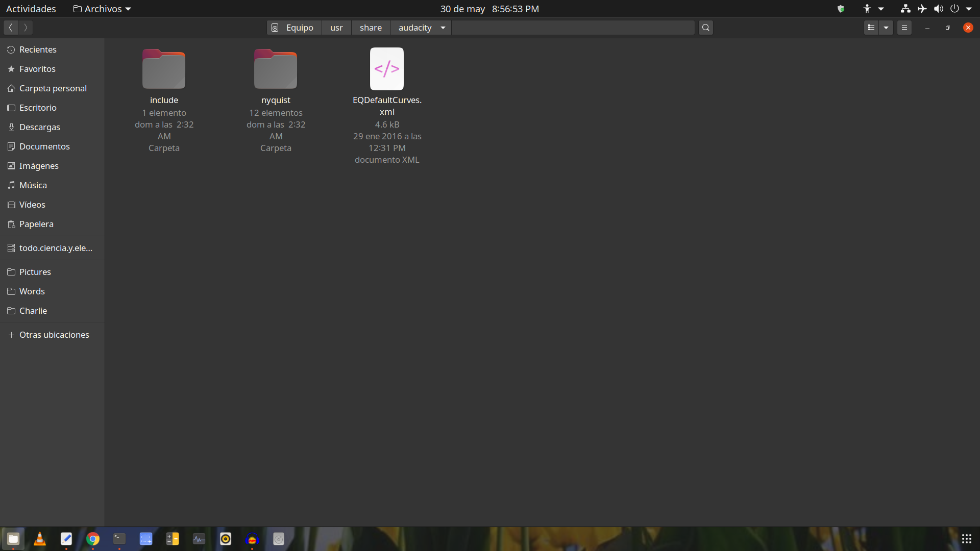Select the usr breadcrumb segment

click(336, 28)
